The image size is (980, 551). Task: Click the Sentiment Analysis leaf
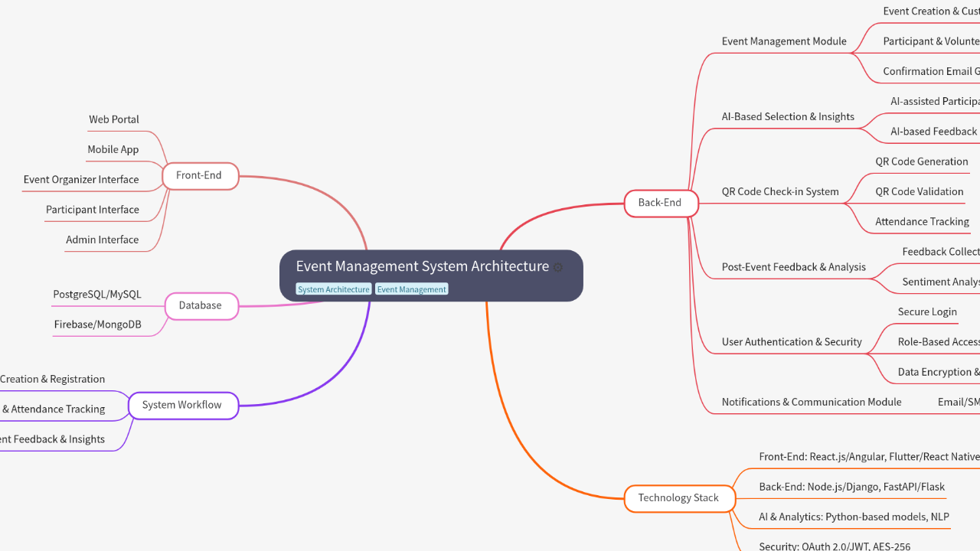tap(941, 282)
